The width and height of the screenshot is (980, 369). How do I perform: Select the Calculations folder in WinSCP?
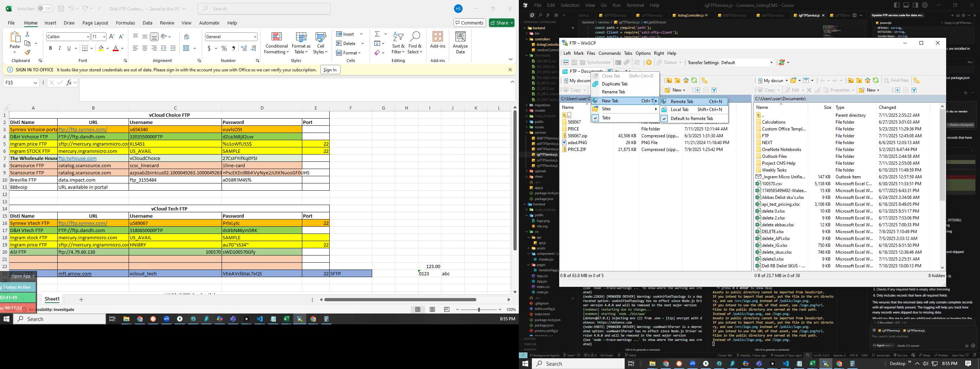click(x=774, y=122)
